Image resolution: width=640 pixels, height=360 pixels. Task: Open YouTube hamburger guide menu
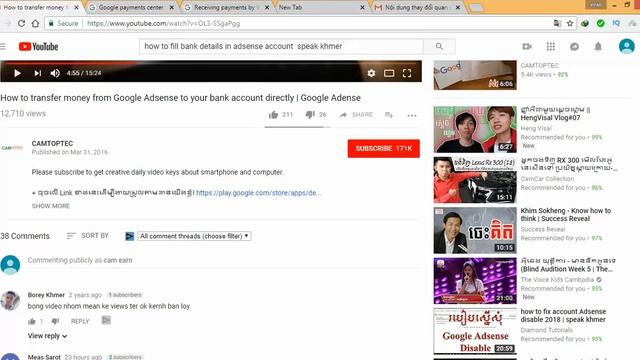pyautogui.click(x=3, y=47)
